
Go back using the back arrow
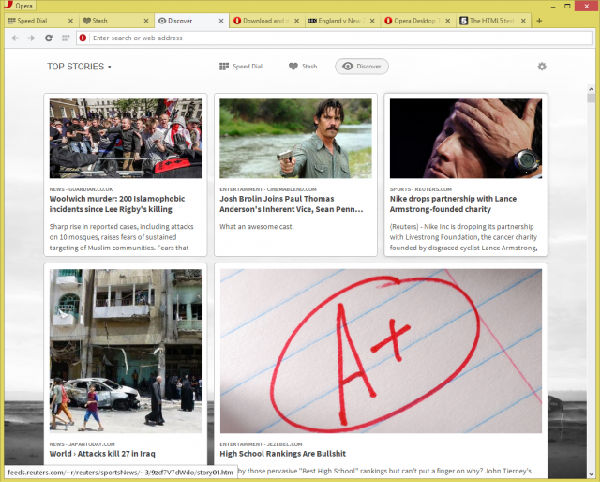(15, 38)
